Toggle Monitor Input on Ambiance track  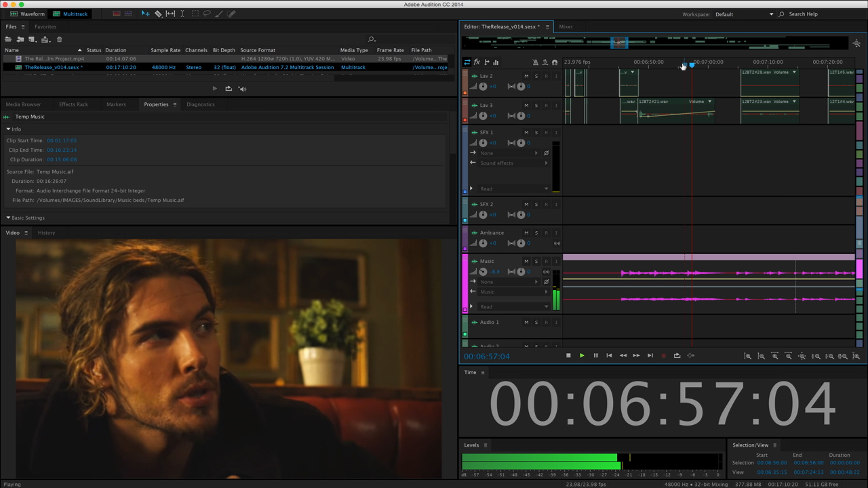point(556,232)
